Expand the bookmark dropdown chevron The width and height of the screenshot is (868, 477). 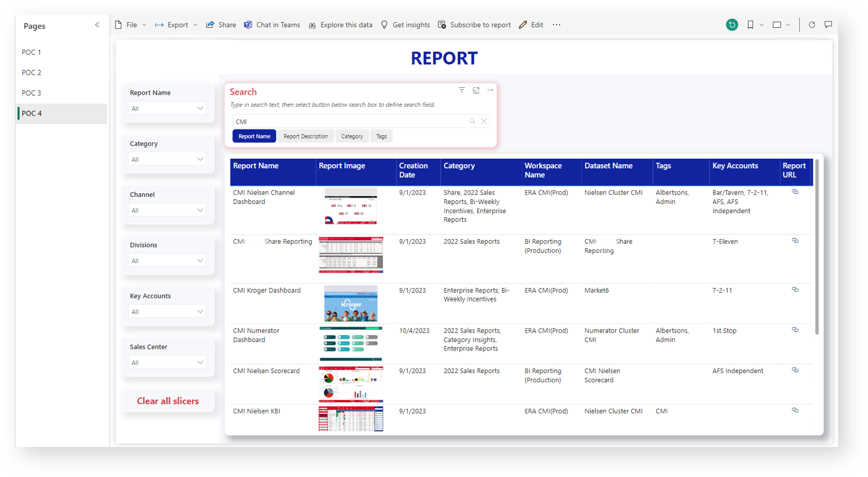pos(762,25)
